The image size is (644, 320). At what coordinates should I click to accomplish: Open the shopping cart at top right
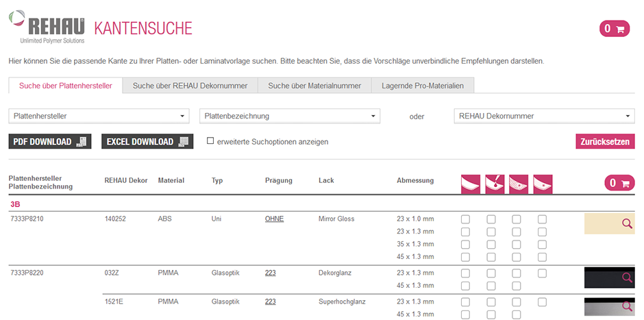[615, 29]
